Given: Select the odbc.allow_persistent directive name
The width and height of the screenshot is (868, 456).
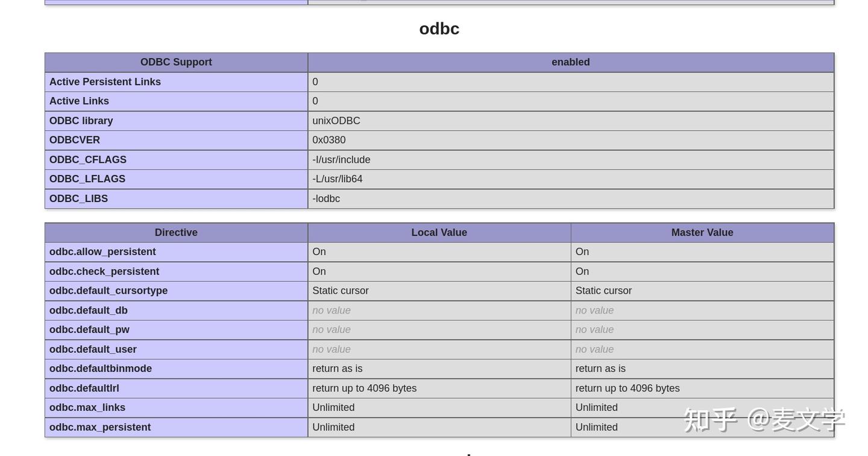Looking at the screenshot, I should 102,252.
